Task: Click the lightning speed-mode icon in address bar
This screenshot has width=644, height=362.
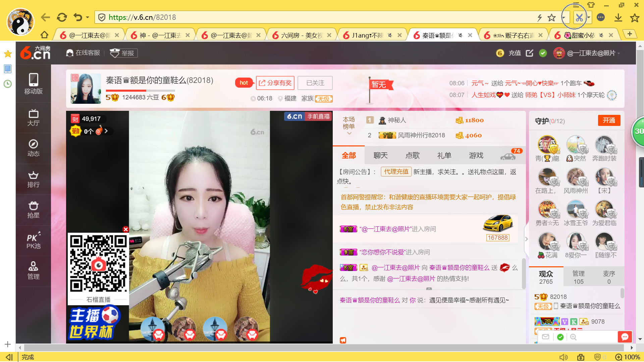Action: point(540,17)
